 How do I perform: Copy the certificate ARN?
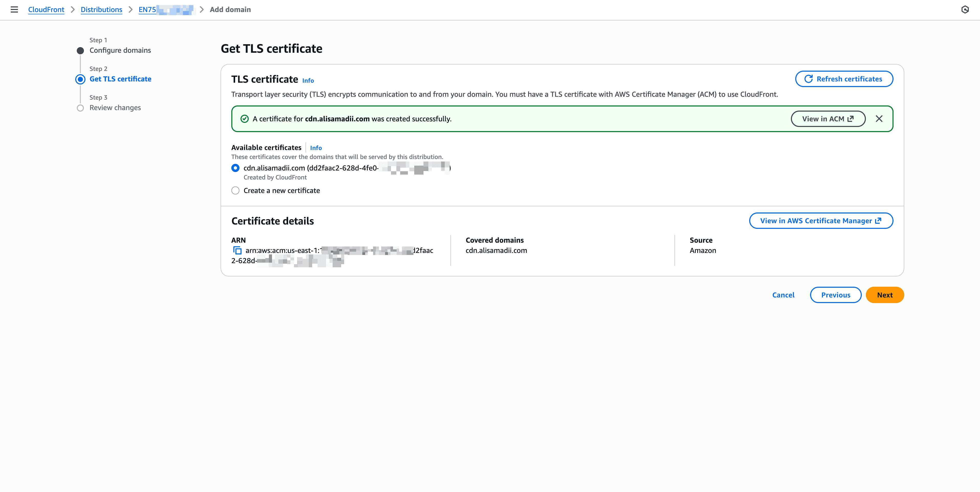pyautogui.click(x=237, y=250)
